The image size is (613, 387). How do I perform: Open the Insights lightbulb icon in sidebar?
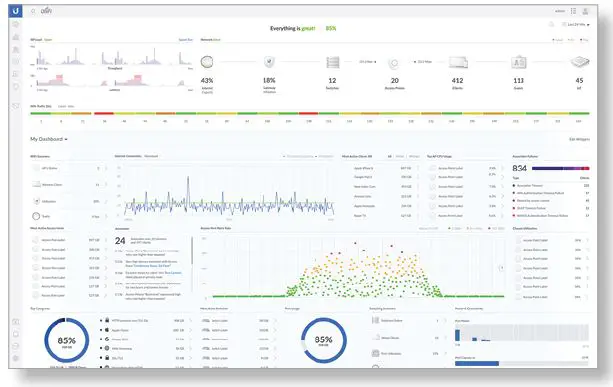(16, 86)
